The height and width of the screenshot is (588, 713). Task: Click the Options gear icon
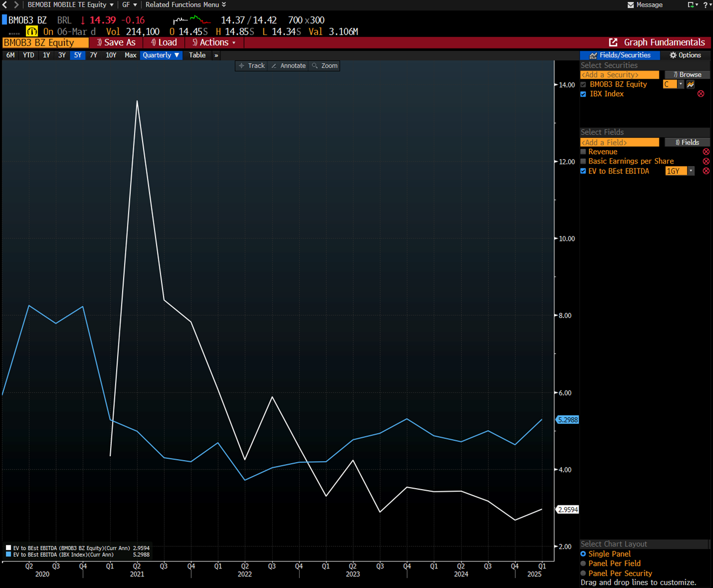pos(673,55)
